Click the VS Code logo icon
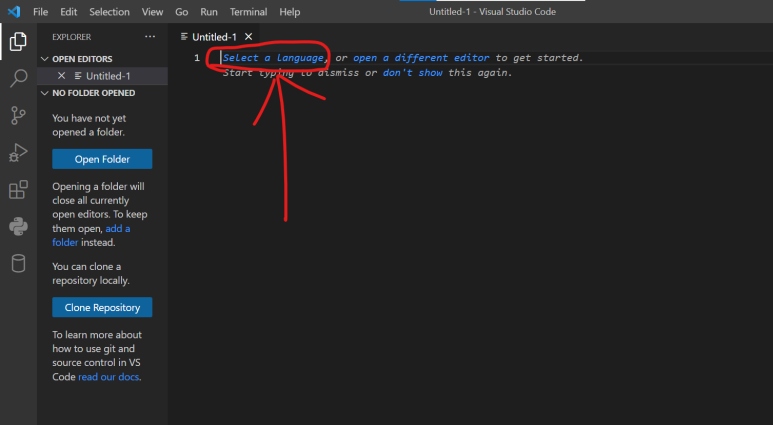This screenshot has width=773, height=425. click(x=14, y=11)
